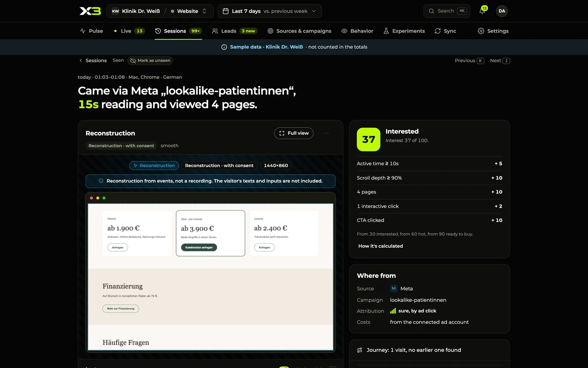Go back with the Sessions chevron
Screen dimensions: 588x368
[x=80, y=61]
